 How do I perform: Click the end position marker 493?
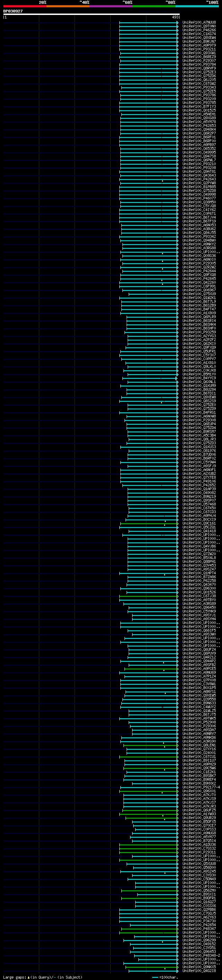175,17
